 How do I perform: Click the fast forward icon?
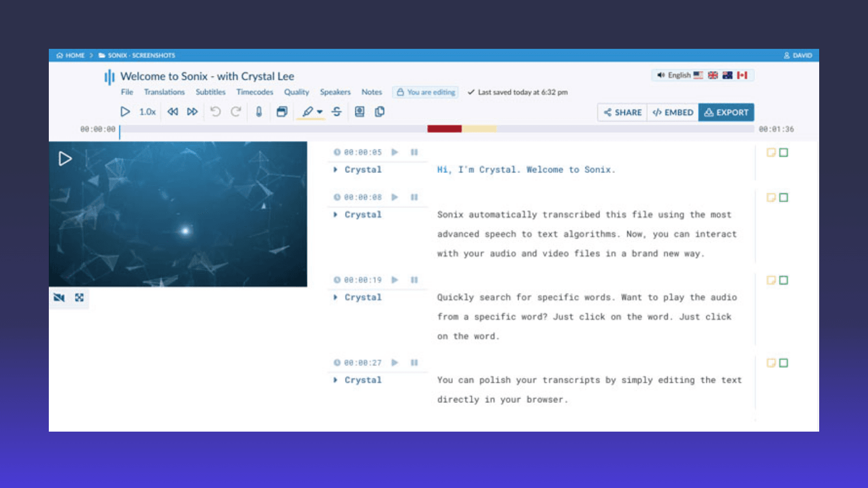(192, 112)
